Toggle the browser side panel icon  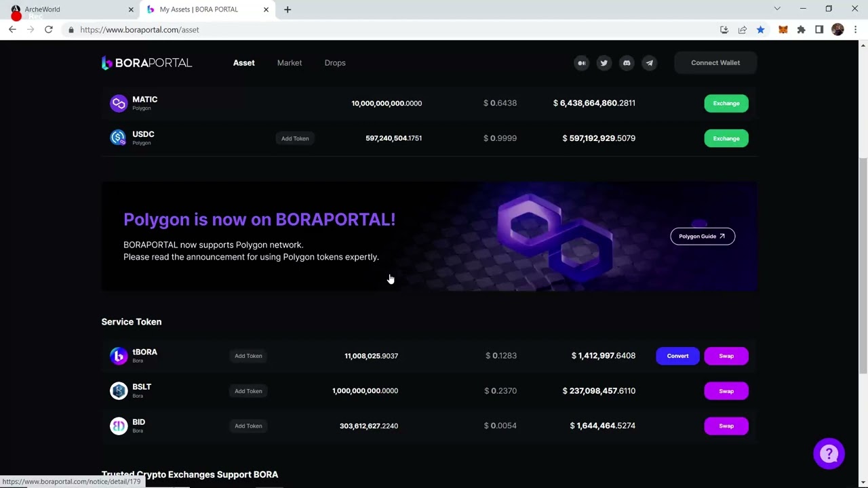819,30
